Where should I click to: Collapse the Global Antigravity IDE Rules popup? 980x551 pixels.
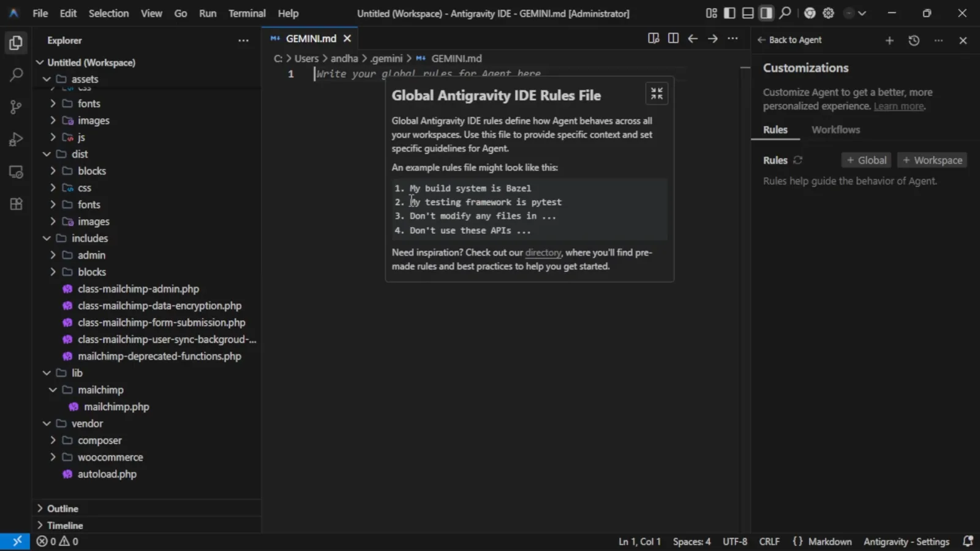click(x=657, y=93)
